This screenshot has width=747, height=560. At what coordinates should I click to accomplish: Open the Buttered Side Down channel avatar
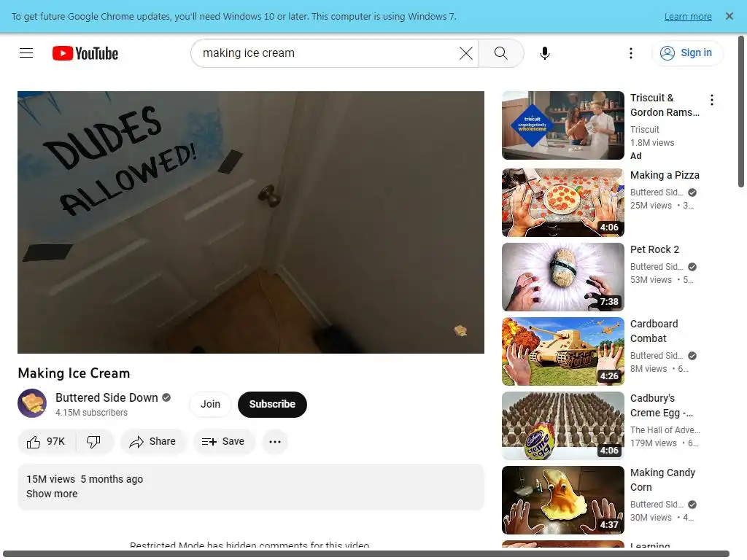[32, 403]
